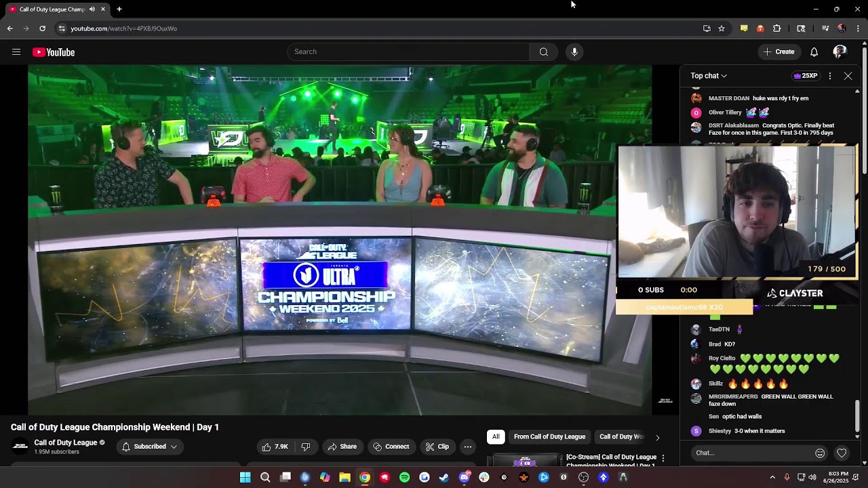Click the Create button
The width and height of the screenshot is (868, 488).
[x=778, y=52]
